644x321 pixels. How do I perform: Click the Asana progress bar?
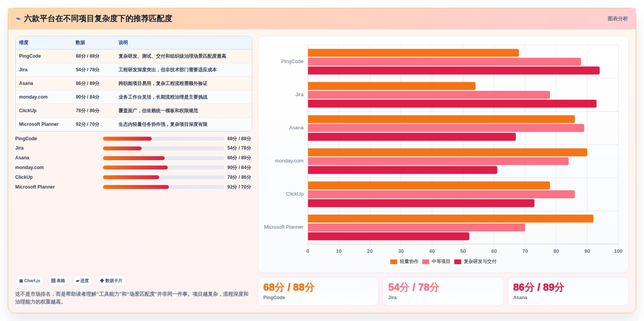pyautogui.click(x=163, y=158)
